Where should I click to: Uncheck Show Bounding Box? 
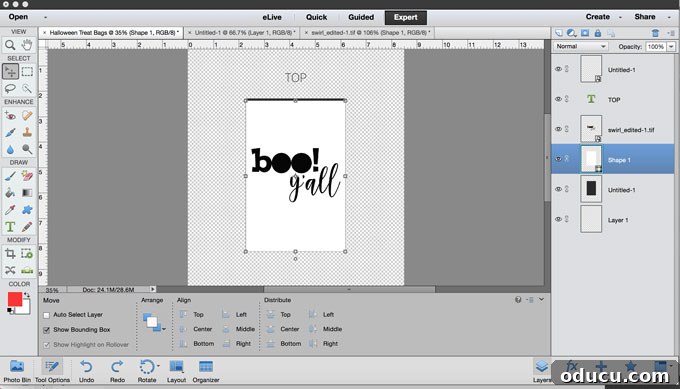pyautogui.click(x=46, y=330)
